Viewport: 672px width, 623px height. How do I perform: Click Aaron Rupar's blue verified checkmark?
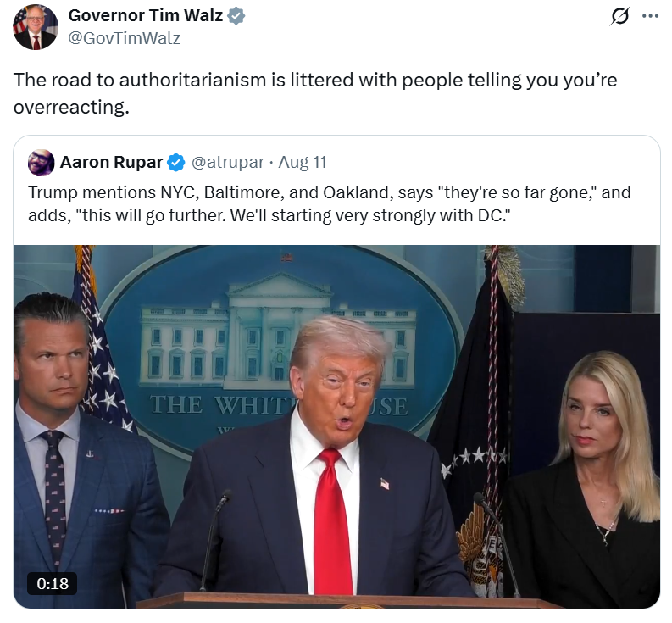tap(175, 163)
